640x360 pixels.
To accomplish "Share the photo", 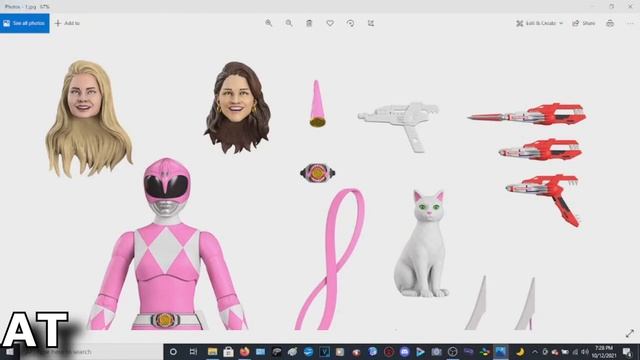I will coord(584,23).
